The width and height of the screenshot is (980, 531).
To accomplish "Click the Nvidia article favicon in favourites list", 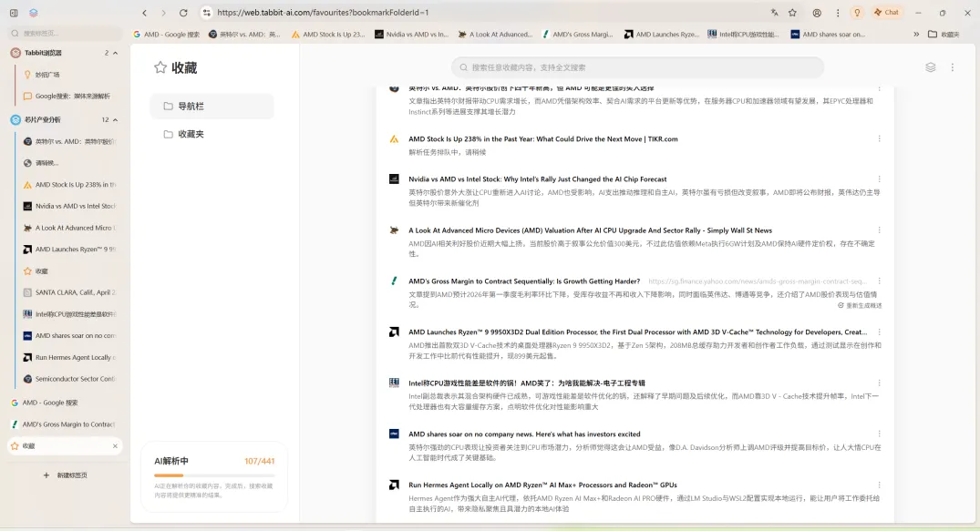I will [395, 179].
